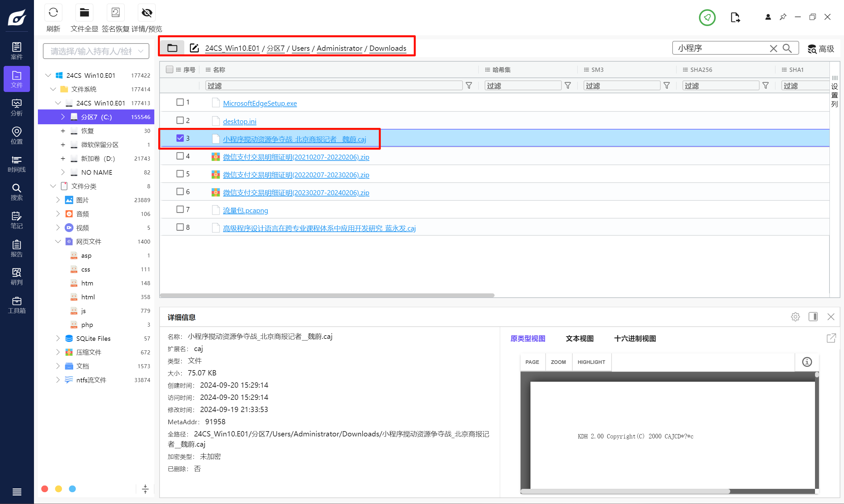
Task: Open 微信支付交易明细证明(20210207-20220206).zip link
Action: (x=296, y=157)
